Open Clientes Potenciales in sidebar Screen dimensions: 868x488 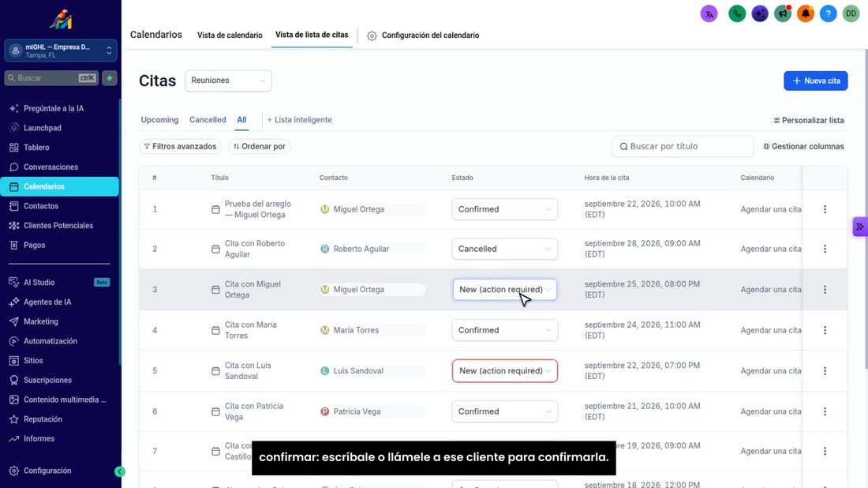(x=60, y=226)
